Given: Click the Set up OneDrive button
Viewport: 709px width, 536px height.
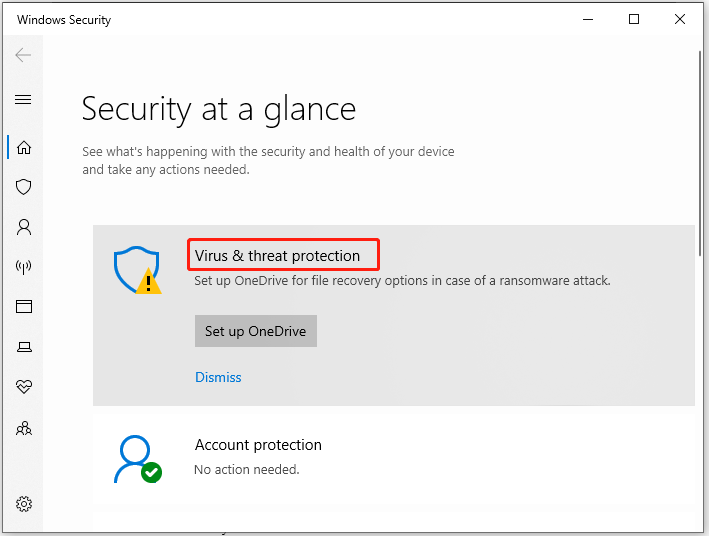Looking at the screenshot, I should 255,331.
